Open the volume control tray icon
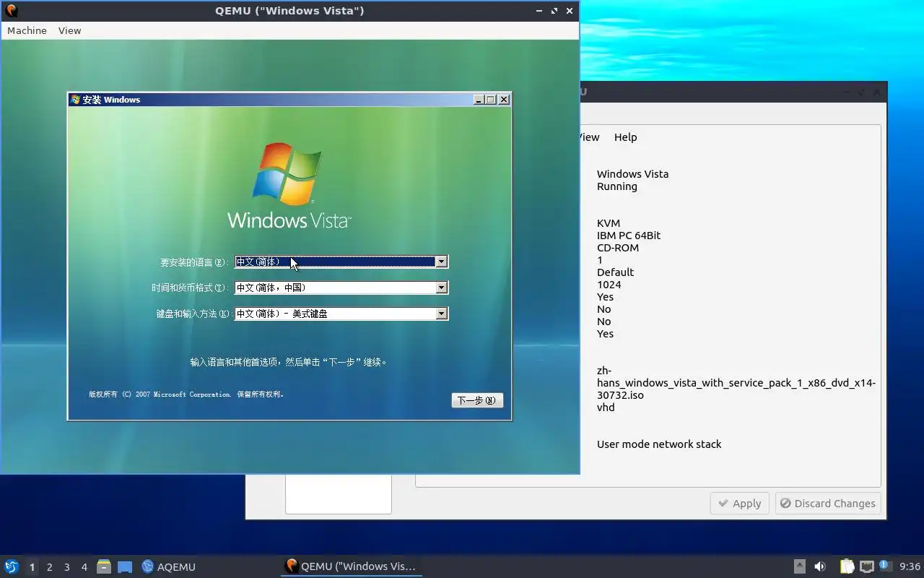This screenshot has height=578, width=924. [x=820, y=566]
